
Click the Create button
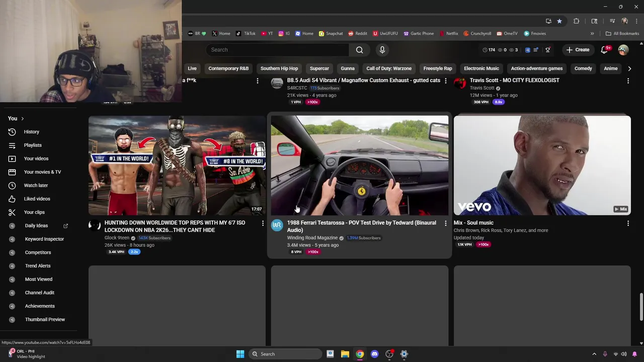point(578,50)
